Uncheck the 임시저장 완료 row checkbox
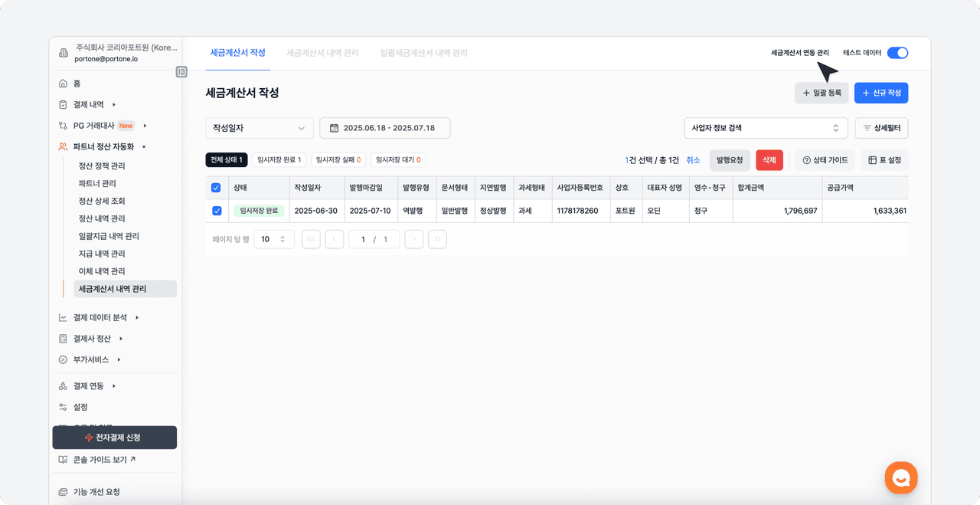The image size is (980, 505). tap(216, 211)
